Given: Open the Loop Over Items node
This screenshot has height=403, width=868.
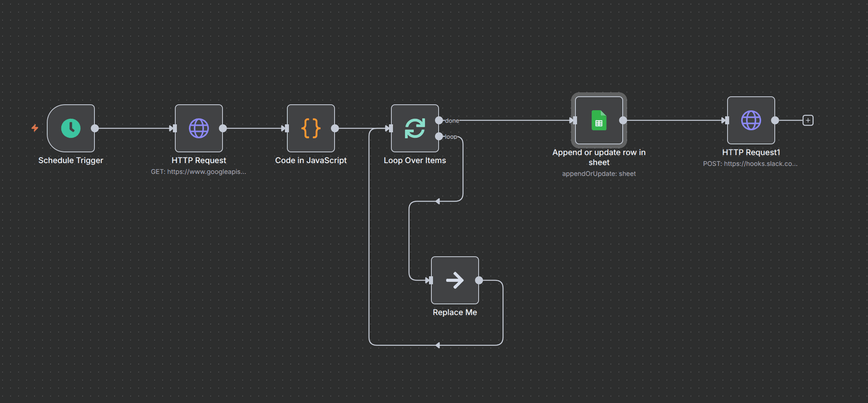Looking at the screenshot, I should (x=415, y=128).
